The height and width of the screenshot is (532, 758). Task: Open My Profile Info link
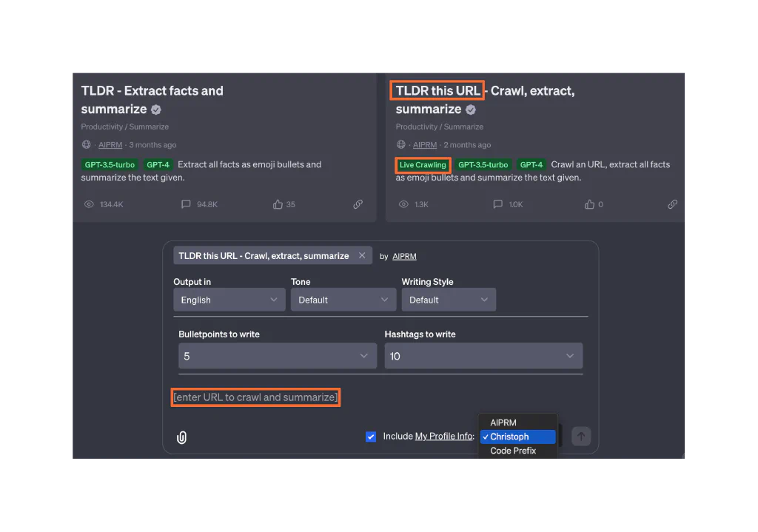(x=443, y=437)
